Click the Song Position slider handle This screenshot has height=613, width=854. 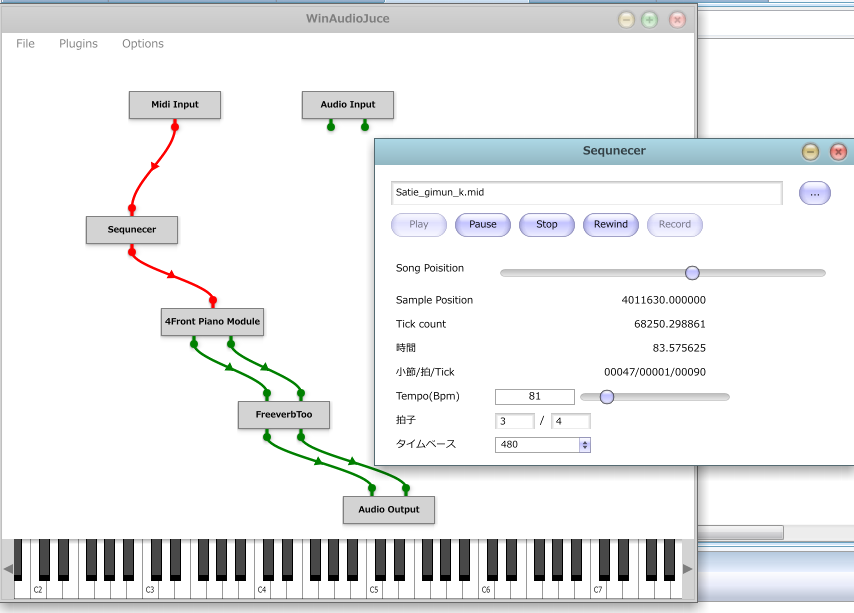[692, 273]
